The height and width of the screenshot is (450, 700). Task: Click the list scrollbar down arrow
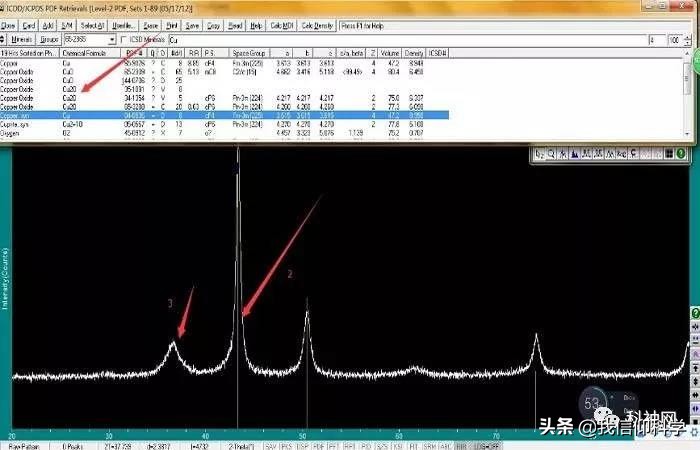[687, 134]
